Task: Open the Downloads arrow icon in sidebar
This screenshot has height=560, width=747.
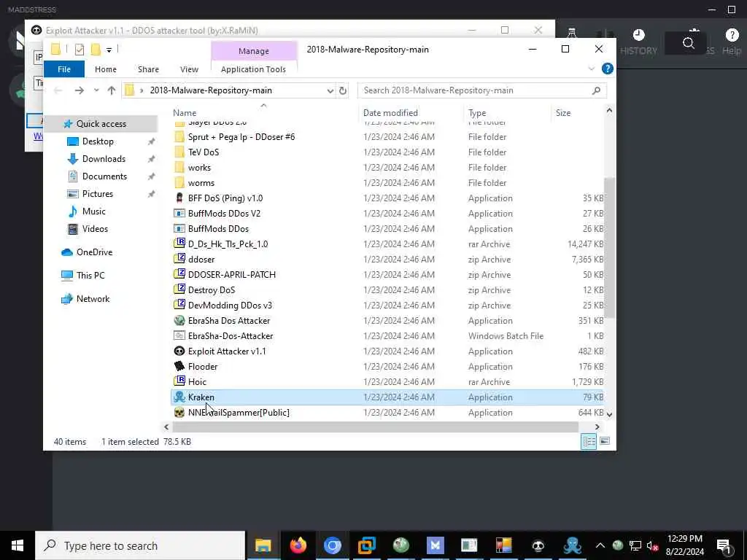Action: point(72,158)
